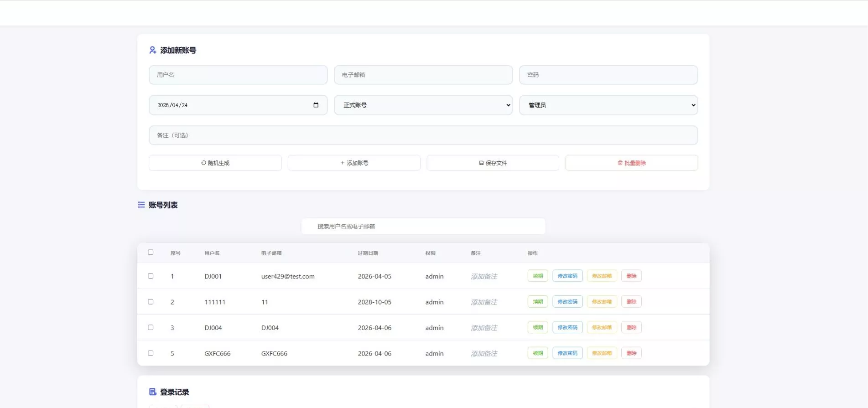
Task: Generate random account with 随机生成
Action: tap(215, 163)
